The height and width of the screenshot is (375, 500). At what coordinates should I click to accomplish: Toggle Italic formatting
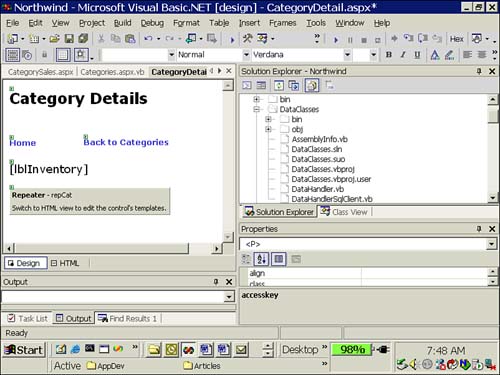(403, 55)
